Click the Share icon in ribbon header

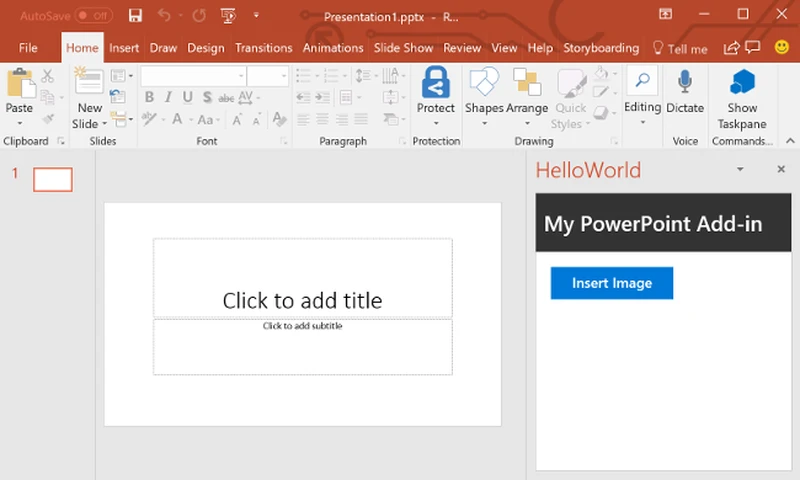(731, 48)
